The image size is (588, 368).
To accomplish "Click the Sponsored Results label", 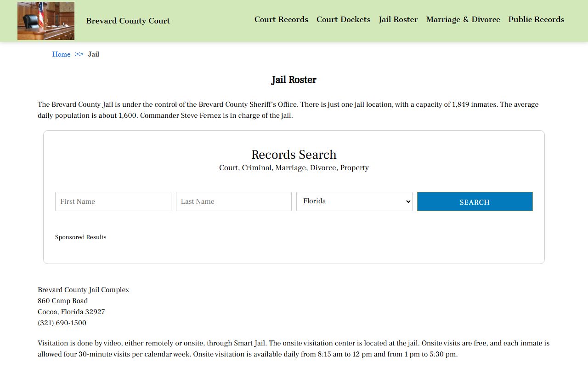I will (80, 237).
